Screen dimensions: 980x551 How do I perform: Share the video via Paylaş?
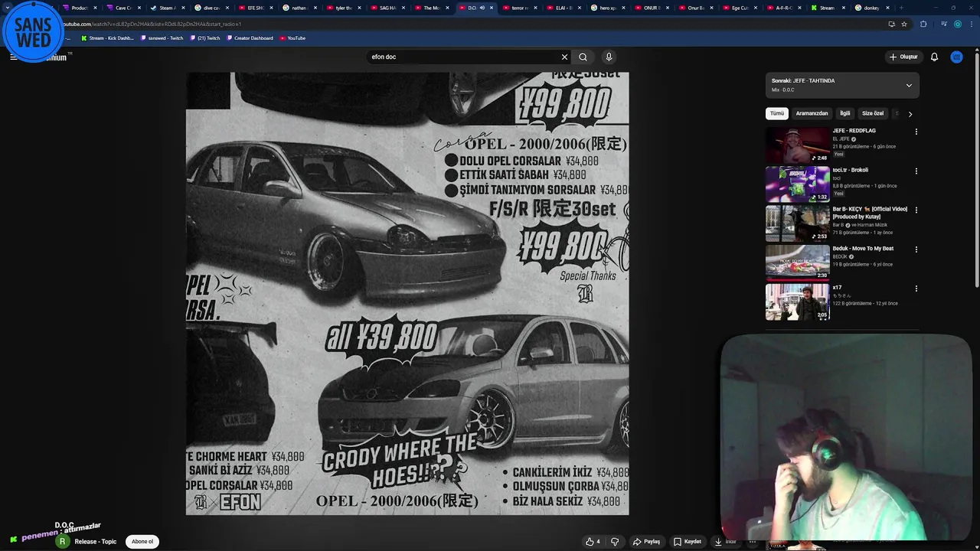646,542
